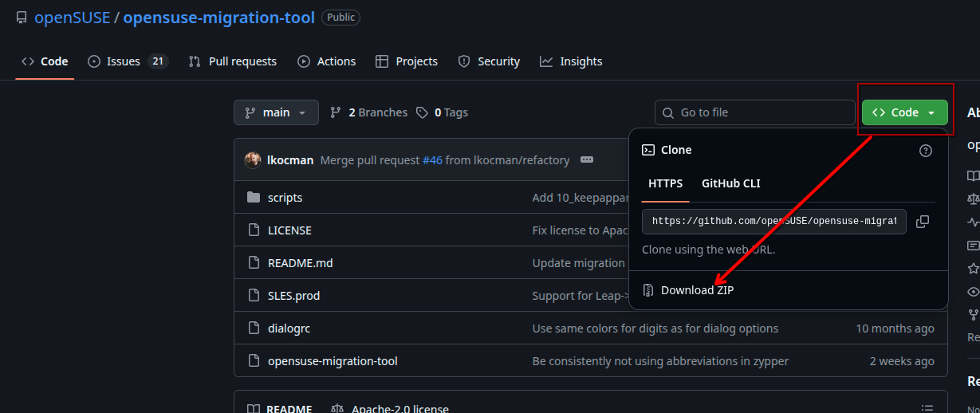Expand commit message ellipsis icon
Viewport: 980px width, 413px height.
[587, 160]
